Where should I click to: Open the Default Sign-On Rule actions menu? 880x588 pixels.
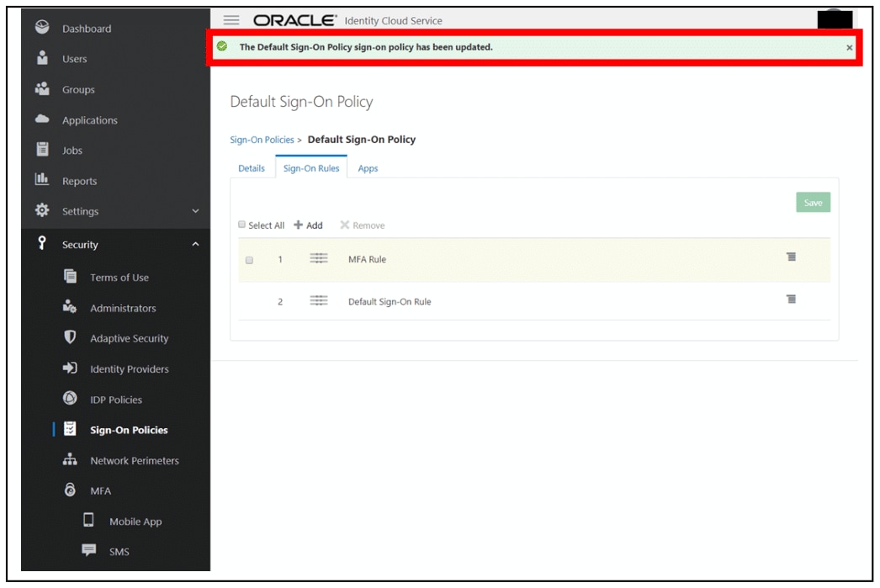pyautogui.click(x=791, y=299)
